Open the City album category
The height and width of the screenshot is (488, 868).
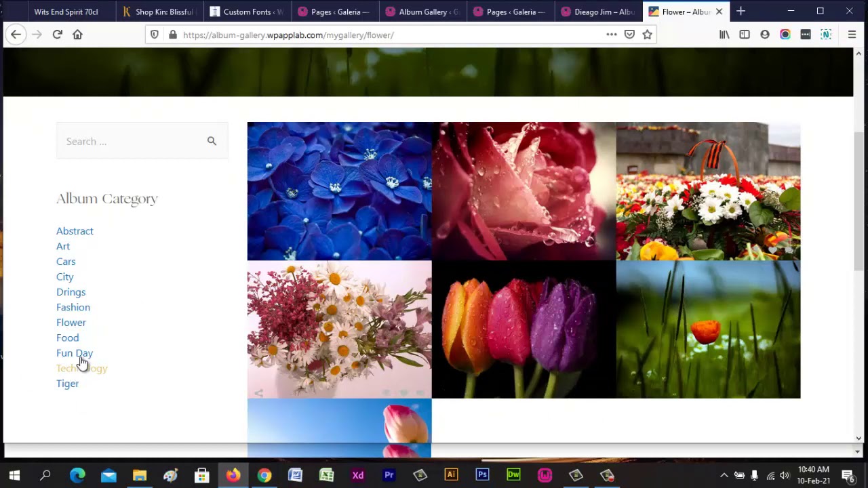coord(65,277)
